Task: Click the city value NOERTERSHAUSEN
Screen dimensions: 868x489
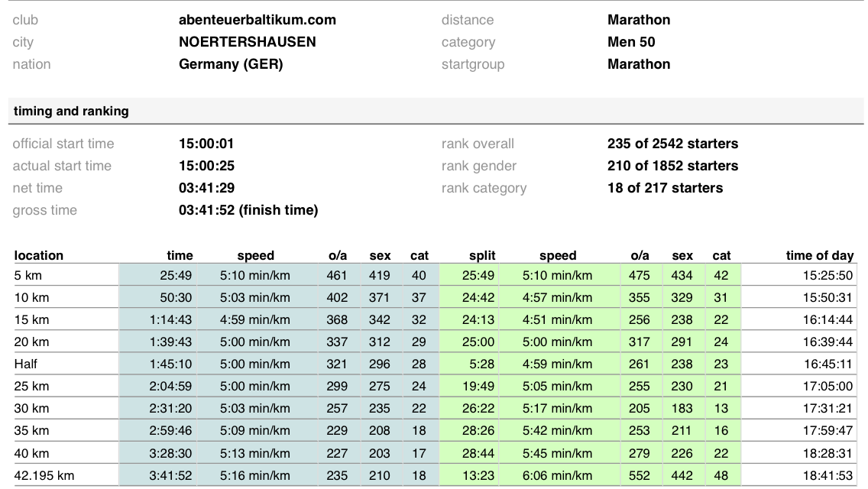Action: pyautogui.click(x=247, y=42)
